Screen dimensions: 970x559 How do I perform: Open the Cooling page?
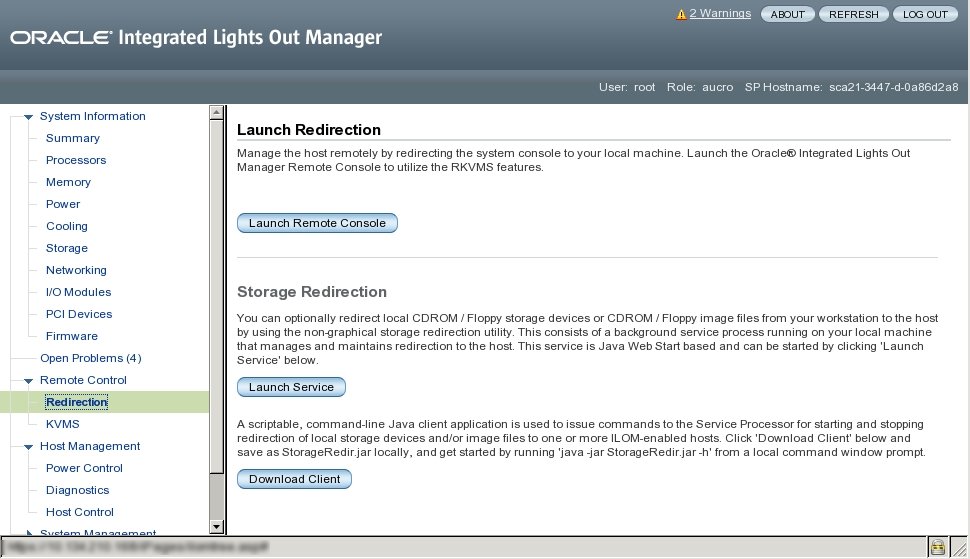tap(66, 226)
